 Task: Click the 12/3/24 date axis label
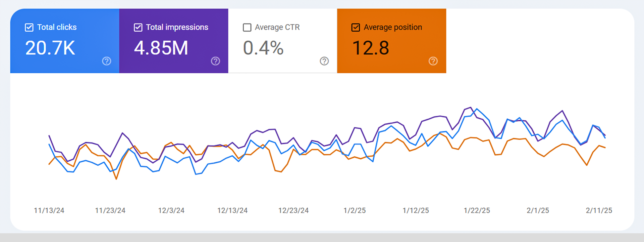171,210
